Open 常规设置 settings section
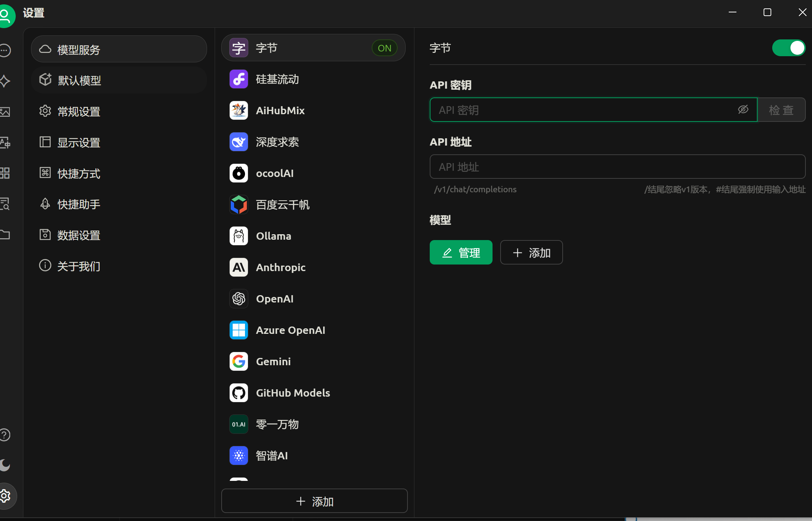812x521 pixels. 119,111
